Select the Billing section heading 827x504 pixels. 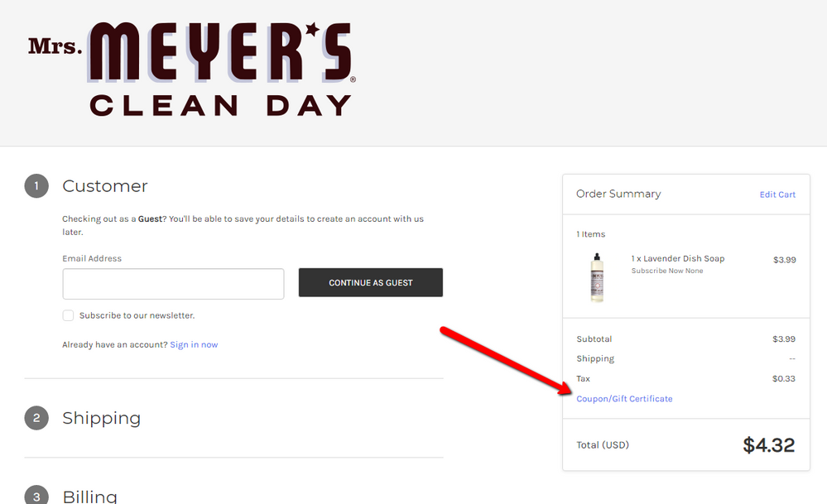(x=89, y=496)
